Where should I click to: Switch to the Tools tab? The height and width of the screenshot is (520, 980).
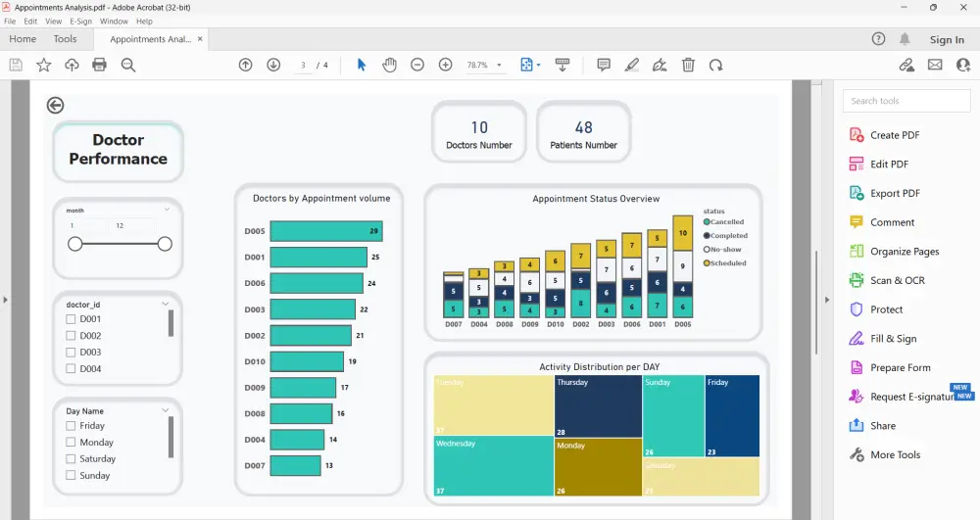tap(65, 39)
